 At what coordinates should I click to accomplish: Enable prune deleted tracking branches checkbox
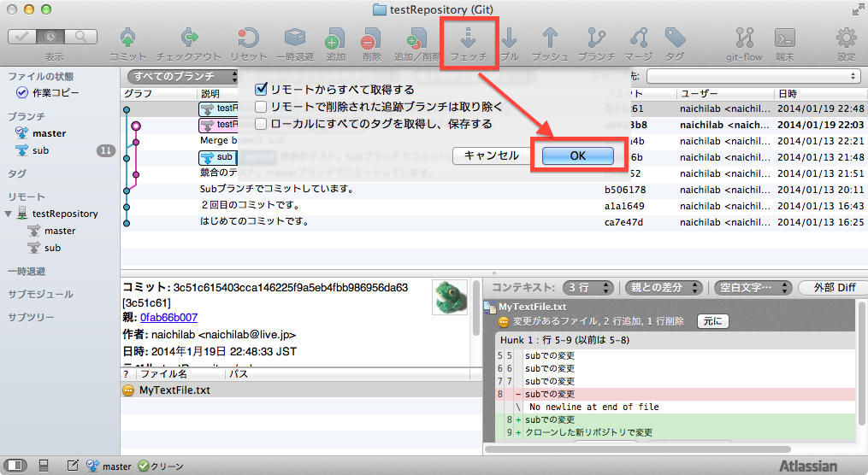[261, 107]
